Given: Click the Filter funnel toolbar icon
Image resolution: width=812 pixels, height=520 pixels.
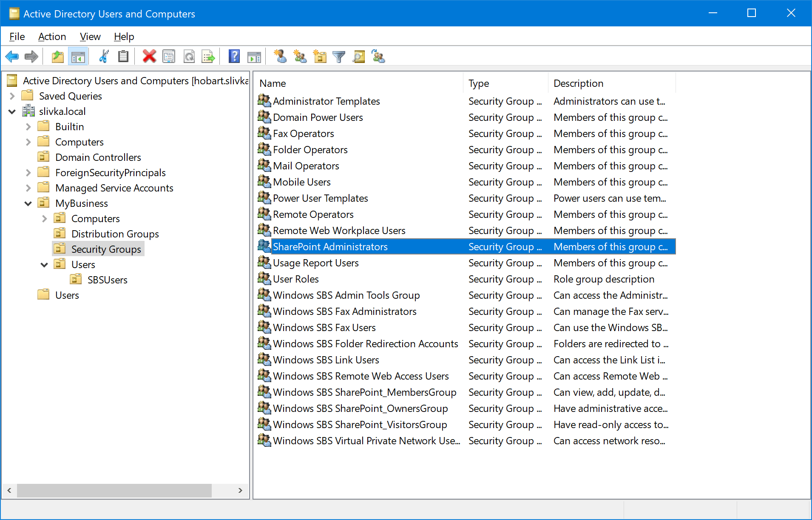Looking at the screenshot, I should 339,56.
